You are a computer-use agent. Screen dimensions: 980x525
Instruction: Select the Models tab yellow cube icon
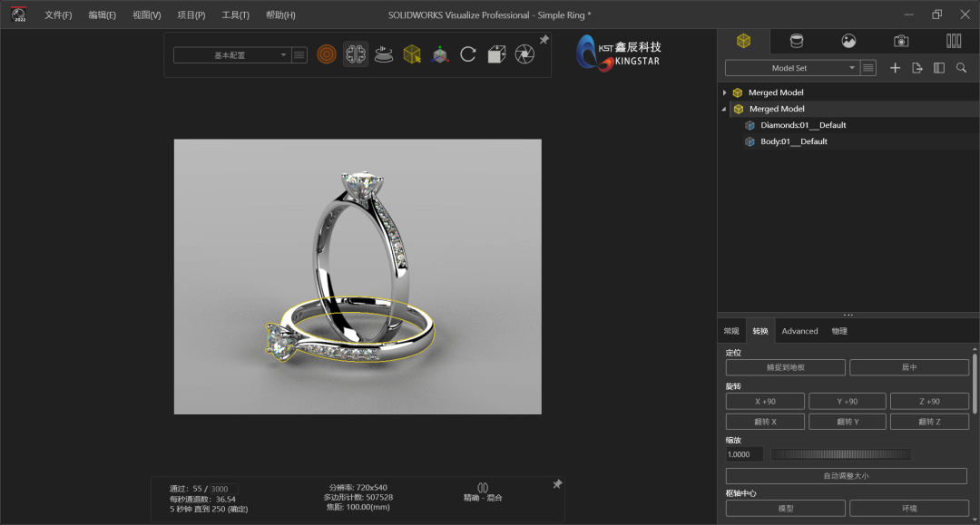[x=742, y=40]
